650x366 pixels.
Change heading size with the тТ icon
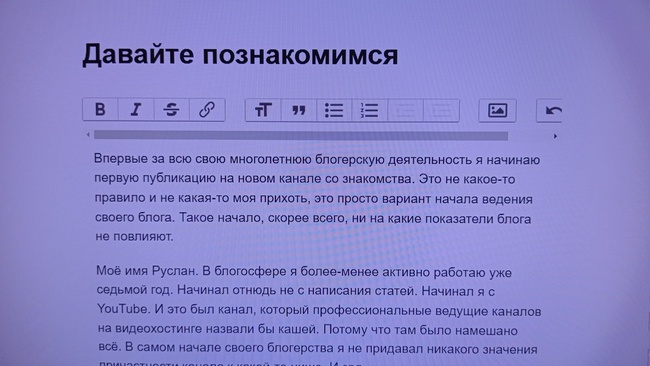coord(263,111)
